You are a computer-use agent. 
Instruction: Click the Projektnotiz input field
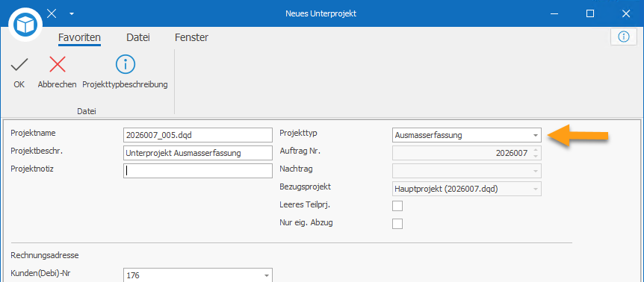click(197, 171)
